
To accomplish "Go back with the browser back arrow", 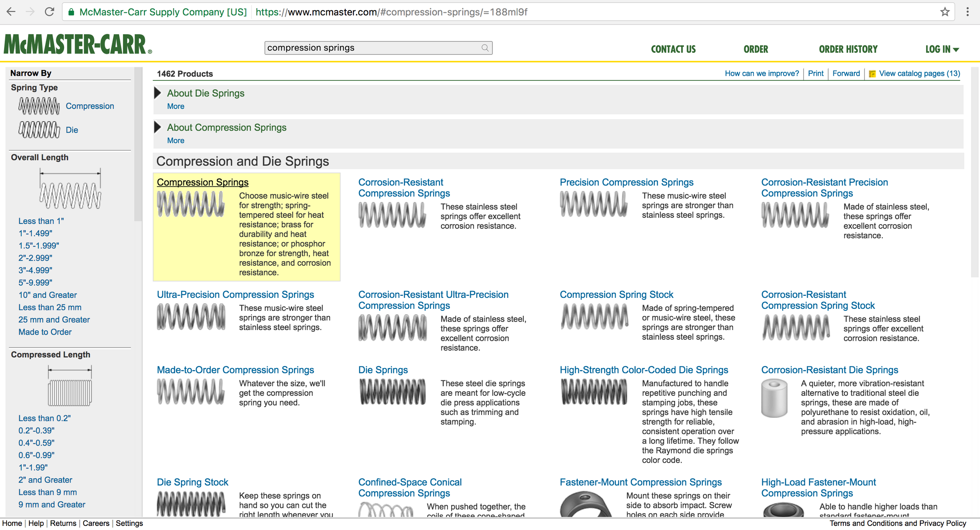I will tap(11, 12).
